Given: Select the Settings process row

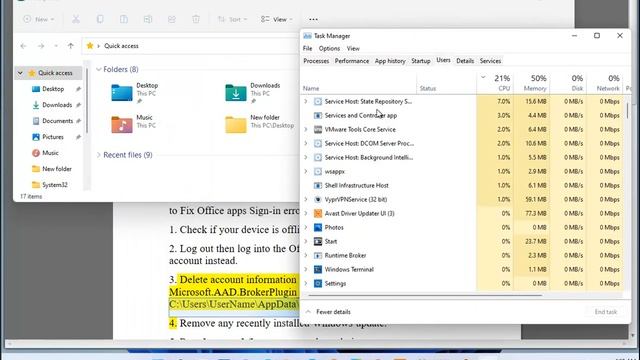Looking at the screenshot, I should pos(462,283).
